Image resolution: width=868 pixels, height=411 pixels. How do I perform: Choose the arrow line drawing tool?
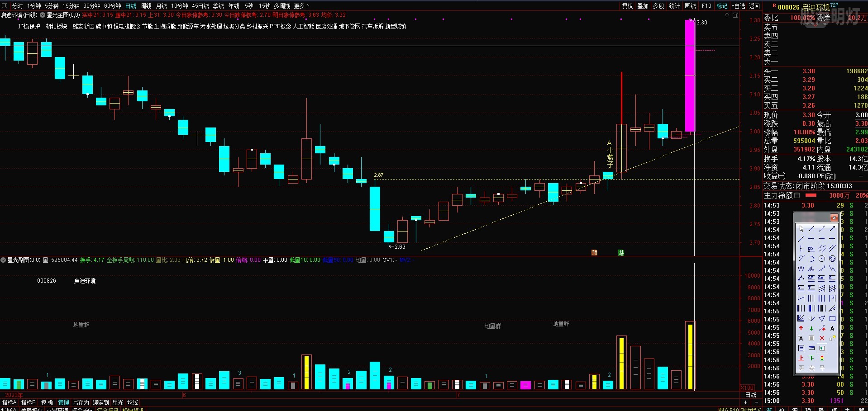pyautogui.click(x=832, y=229)
